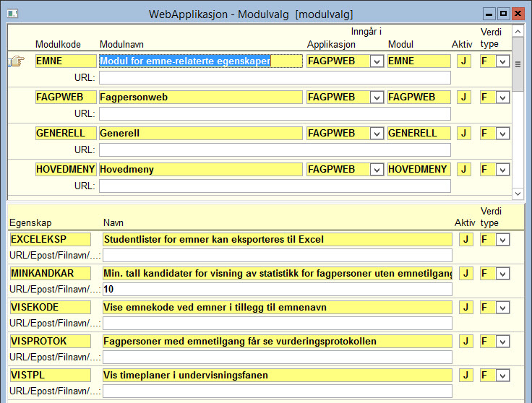Click Navn 'Vis timeplaner i undervisningsfanen' field
532x403 pixels.
pos(278,375)
